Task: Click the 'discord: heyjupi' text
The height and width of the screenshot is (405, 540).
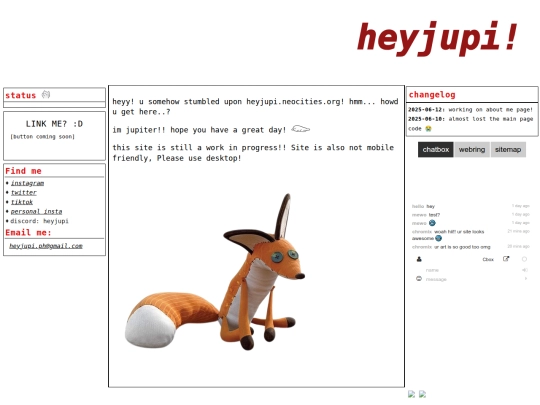Action: click(39, 221)
